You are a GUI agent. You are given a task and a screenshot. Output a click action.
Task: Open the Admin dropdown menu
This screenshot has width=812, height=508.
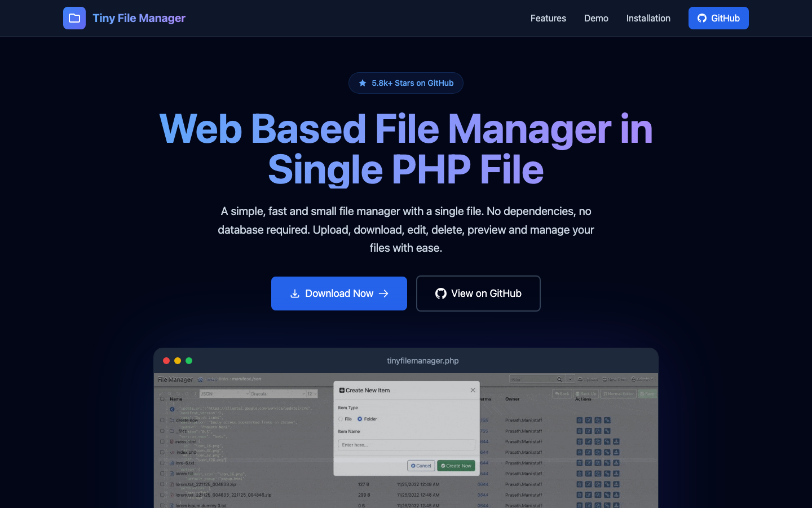(x=643, y=379)
